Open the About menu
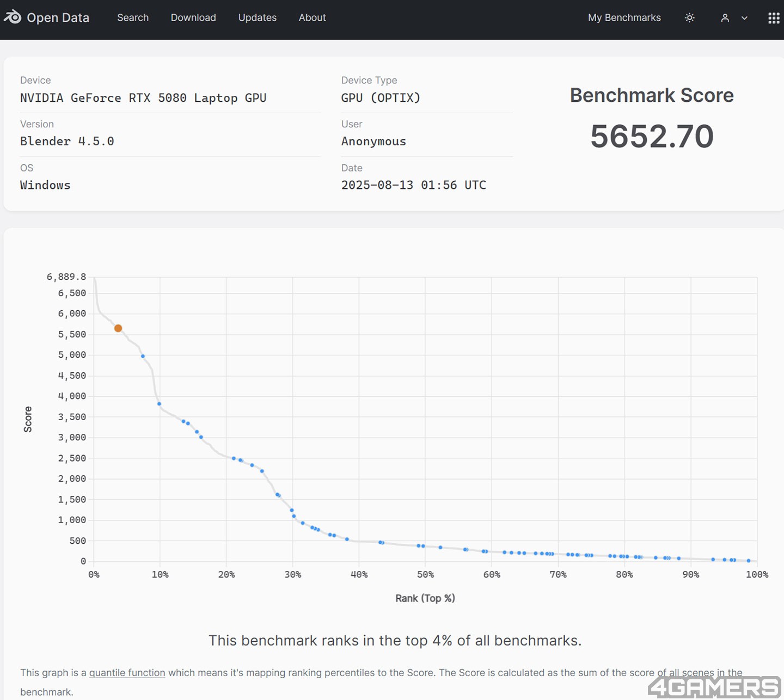784x700 pixels. (312, 17)
